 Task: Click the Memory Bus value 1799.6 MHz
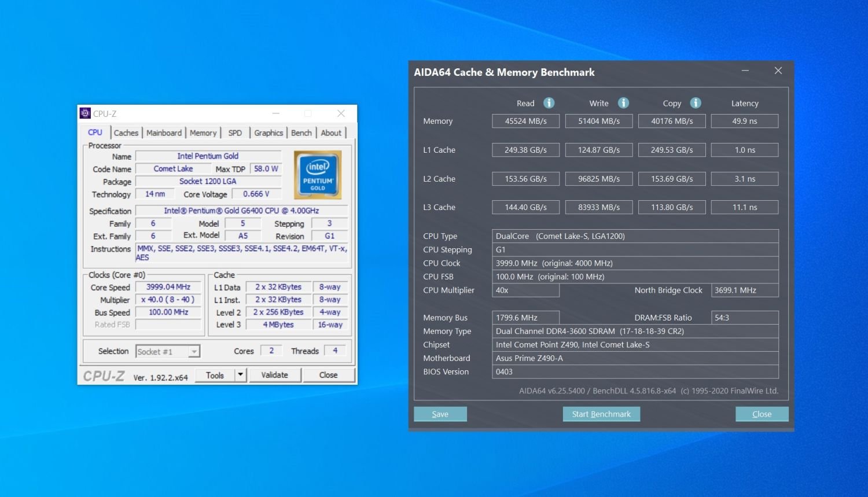[x=525, y=318]
